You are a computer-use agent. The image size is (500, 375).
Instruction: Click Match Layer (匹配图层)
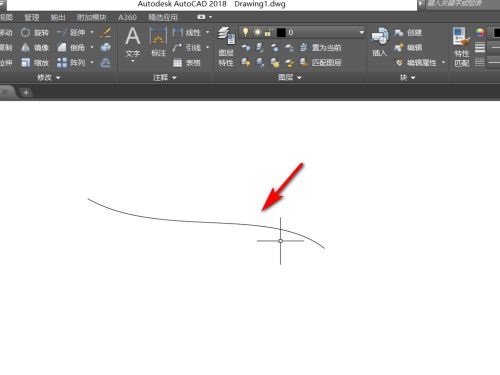[x=320, y=63]
